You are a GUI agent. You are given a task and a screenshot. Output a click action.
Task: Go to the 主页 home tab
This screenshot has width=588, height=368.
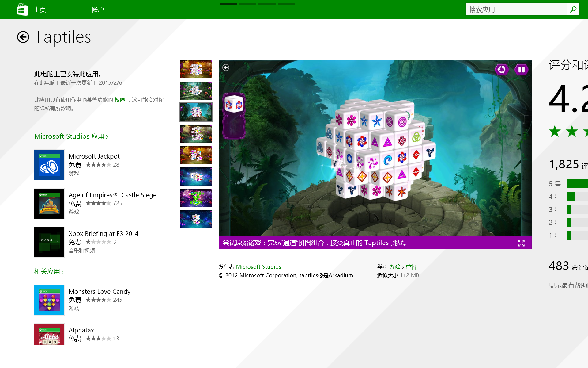40,10
